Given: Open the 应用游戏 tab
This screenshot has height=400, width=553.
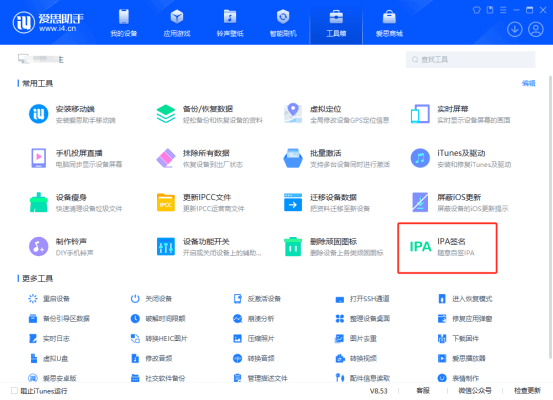Looking at the screenshot, I should (177, 23).
